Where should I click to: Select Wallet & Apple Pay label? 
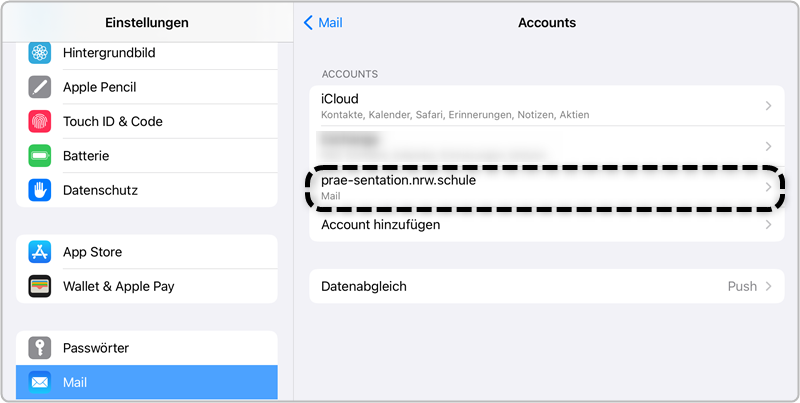pyautogui.click(x=118, y=286)
